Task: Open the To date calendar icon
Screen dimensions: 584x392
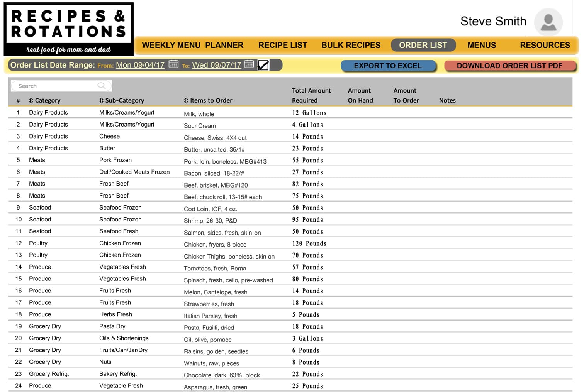Action: (249, 64)
